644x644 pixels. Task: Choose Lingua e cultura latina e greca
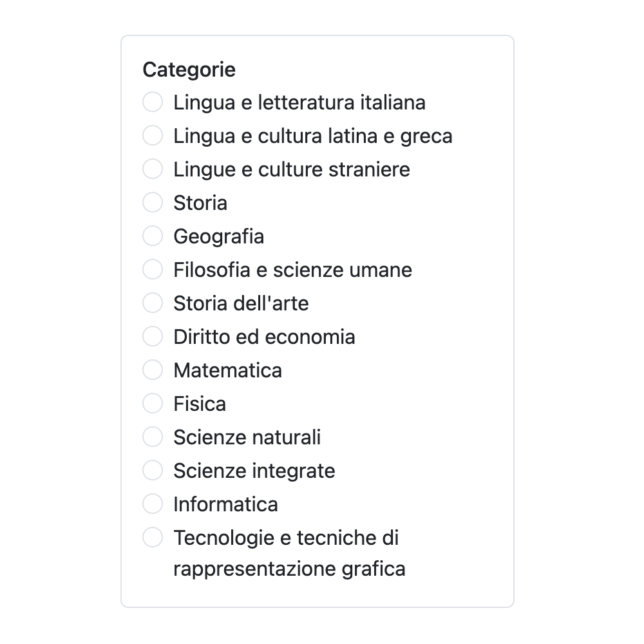pos(153,135)
